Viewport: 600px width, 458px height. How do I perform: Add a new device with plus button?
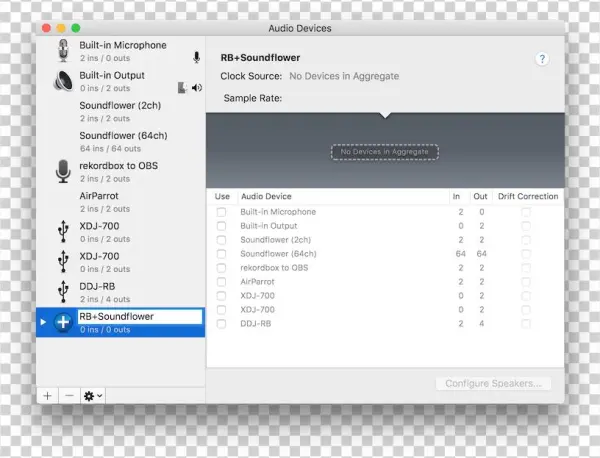(x=47, y=396)
